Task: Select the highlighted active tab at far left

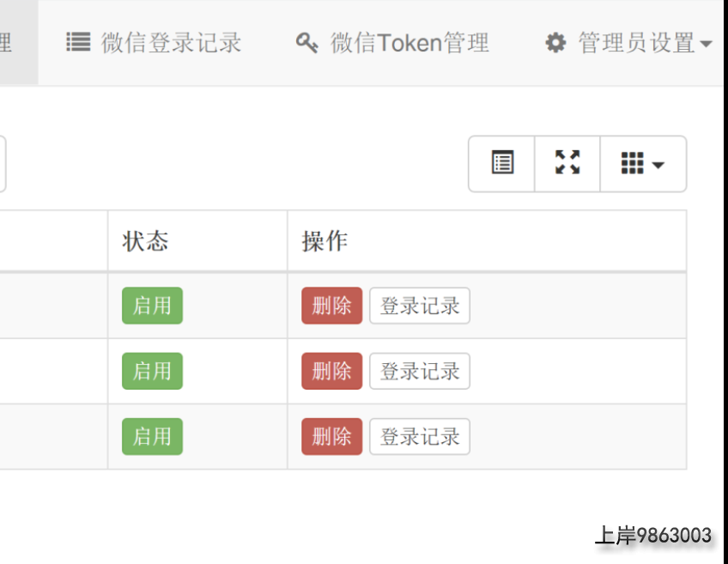Action: [17, 43]
